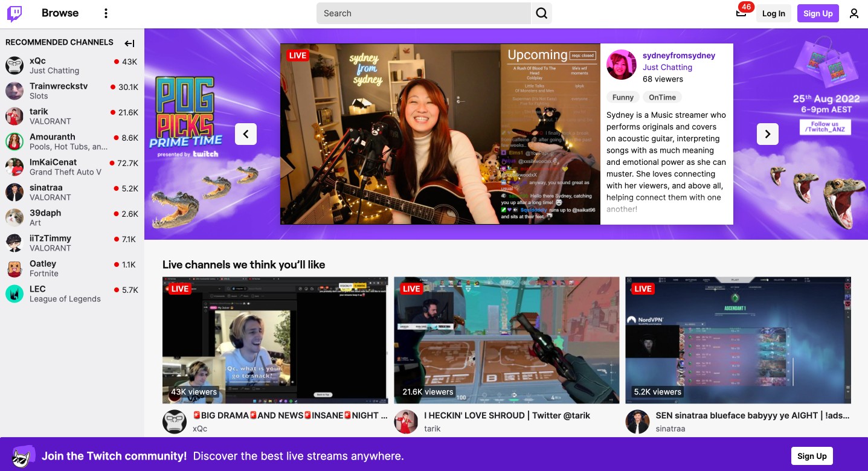Open I HECKIN' LOVE SHROUD stream title
The height and width of the screenshot is (471, 868).
pos(507,415)
